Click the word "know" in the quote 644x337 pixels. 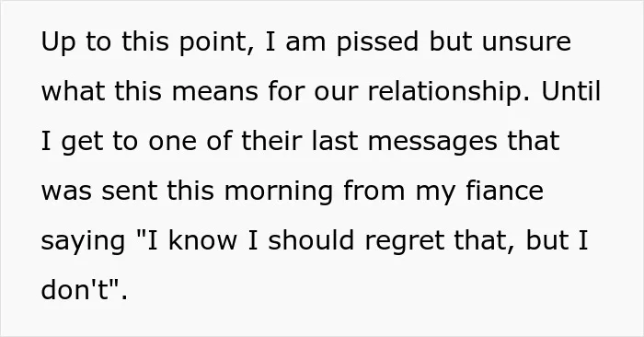[x=202, y=239]
